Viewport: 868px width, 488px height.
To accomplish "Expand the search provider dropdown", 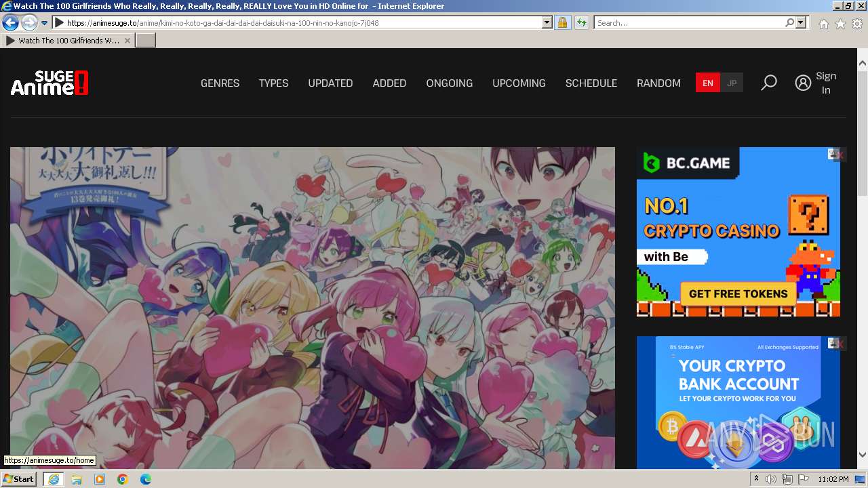I will [802, 22].
